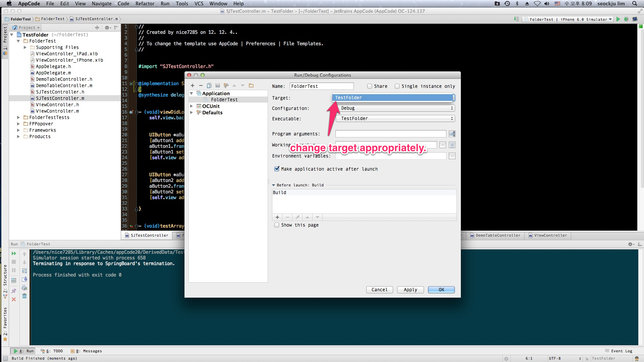Open Program arguments expand editor icon
The image size is (644, 362).
[x=452, y=134]
